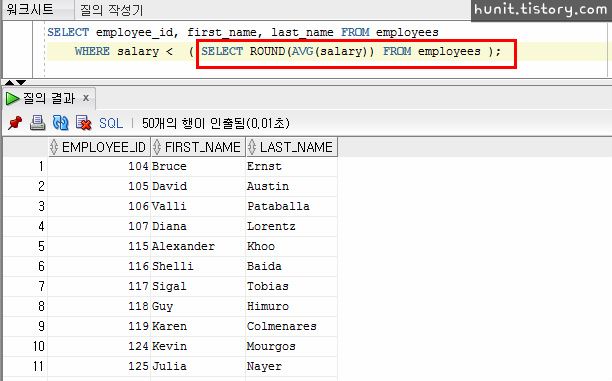Screen dimensions: 612x381
Task: Click the sort arrows icon on FIRST_NAME
Action: (x=157, y=147)
